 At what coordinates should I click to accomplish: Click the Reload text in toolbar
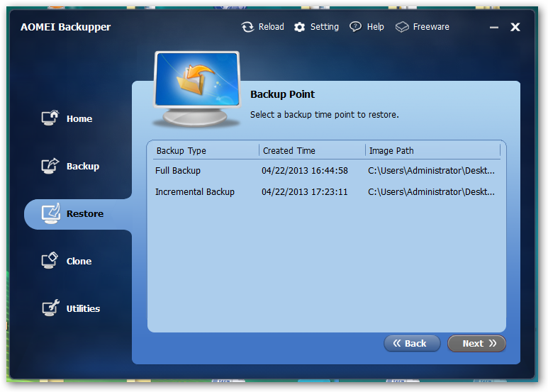click(x=272, y=27)
